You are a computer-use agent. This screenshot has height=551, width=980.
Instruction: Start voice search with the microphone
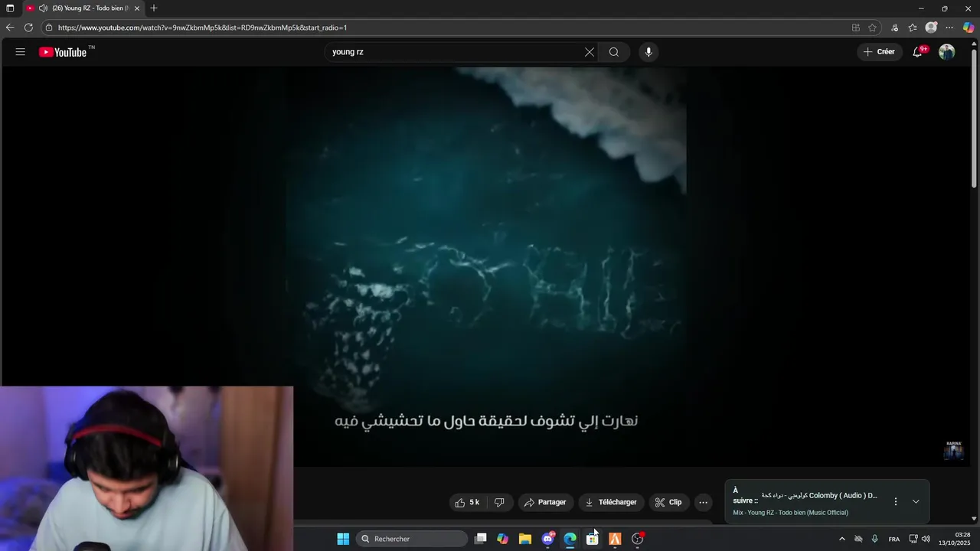tap(648, 52)
